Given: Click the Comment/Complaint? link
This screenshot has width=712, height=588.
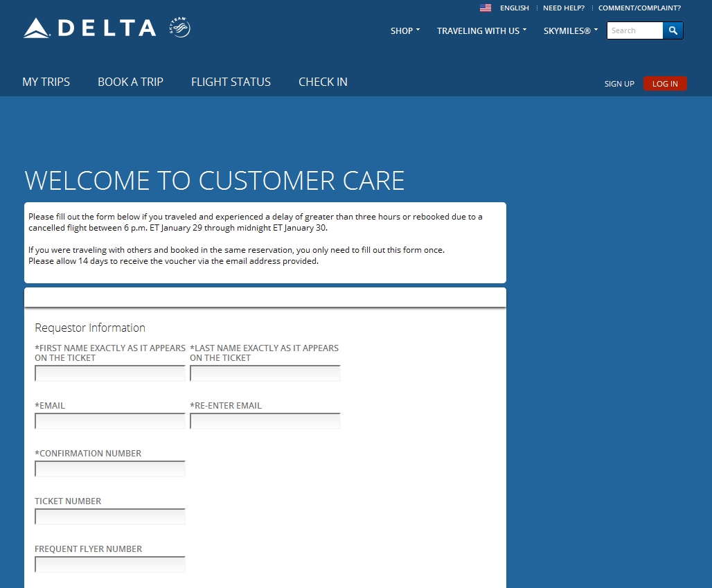Looking at the screenshot, I should point(639,8).
